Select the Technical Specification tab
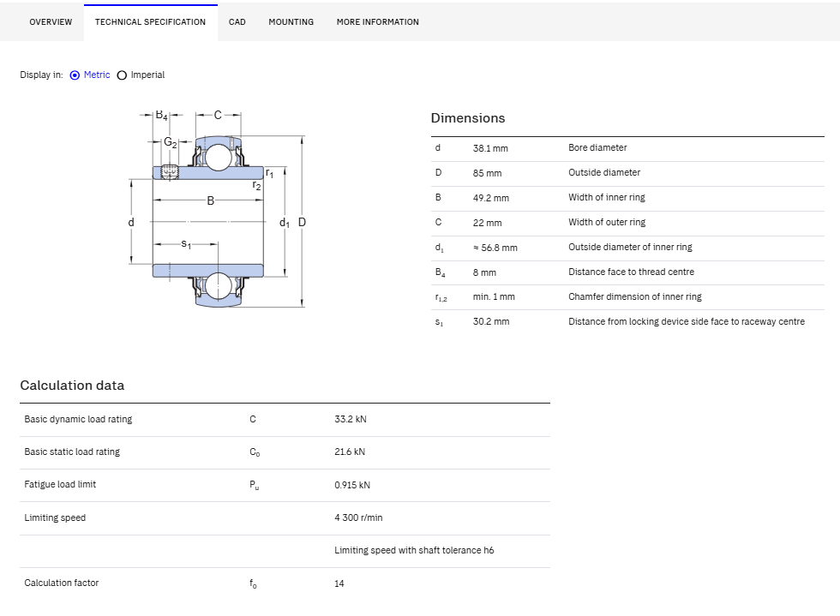Image resolution: width=840 pixels, height=616 pixels. tap(151, 22)
